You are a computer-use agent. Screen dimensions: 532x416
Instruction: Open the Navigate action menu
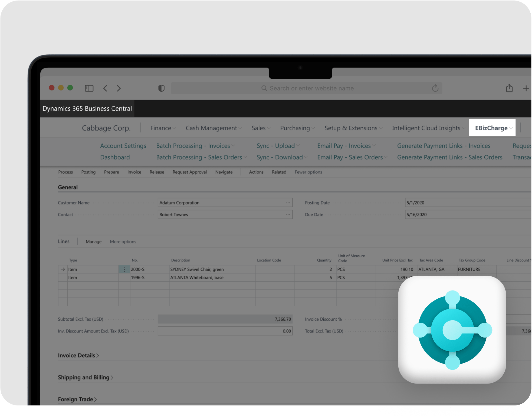(x=224, y=172)
